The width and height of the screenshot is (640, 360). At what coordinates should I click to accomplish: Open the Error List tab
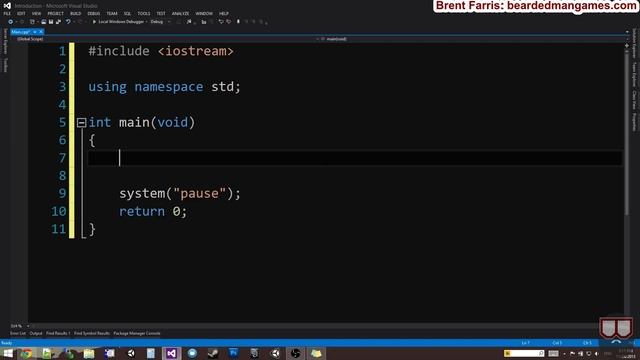(x=18, y=333)
